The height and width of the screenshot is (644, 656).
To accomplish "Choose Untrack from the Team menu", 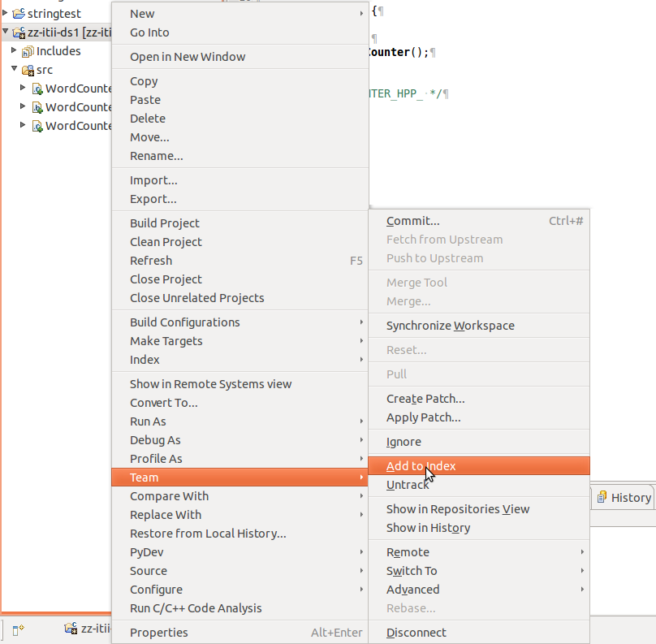I will click(408, 485).
